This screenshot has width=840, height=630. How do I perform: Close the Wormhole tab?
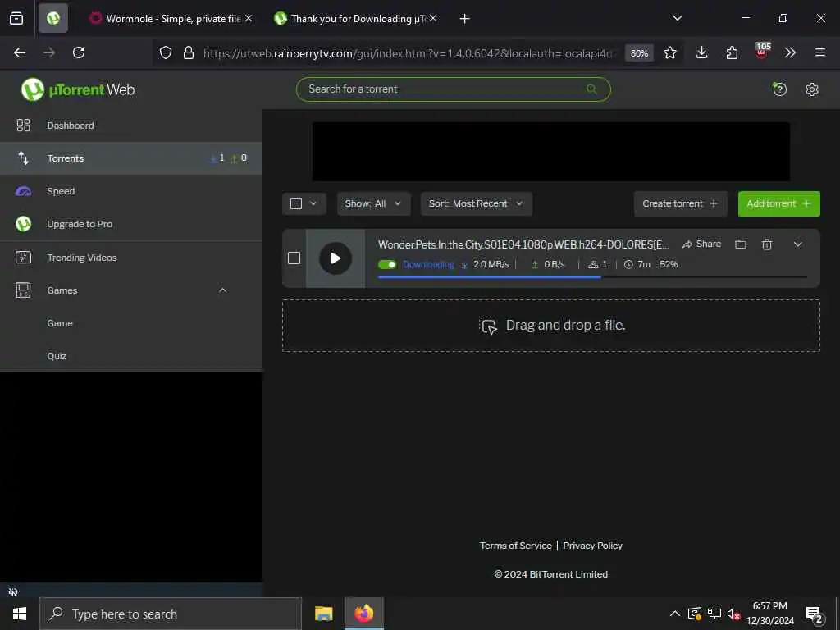(x=249, y=18)
